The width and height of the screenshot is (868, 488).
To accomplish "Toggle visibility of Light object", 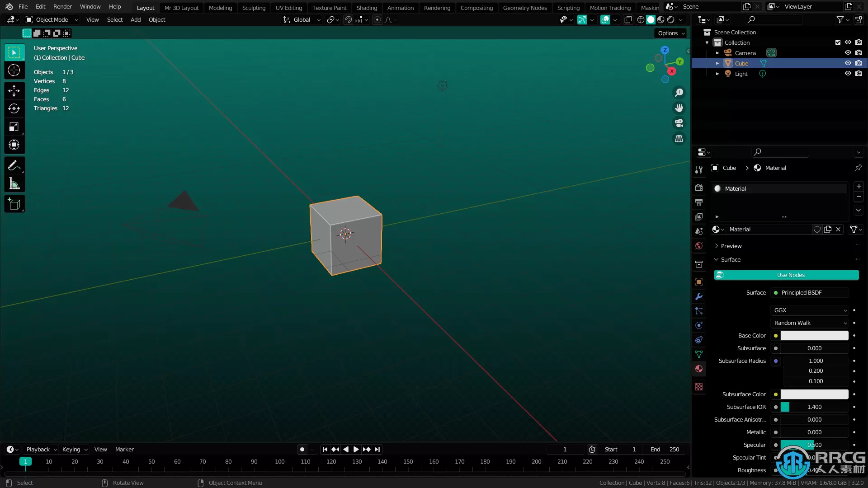I will point(848,73).
